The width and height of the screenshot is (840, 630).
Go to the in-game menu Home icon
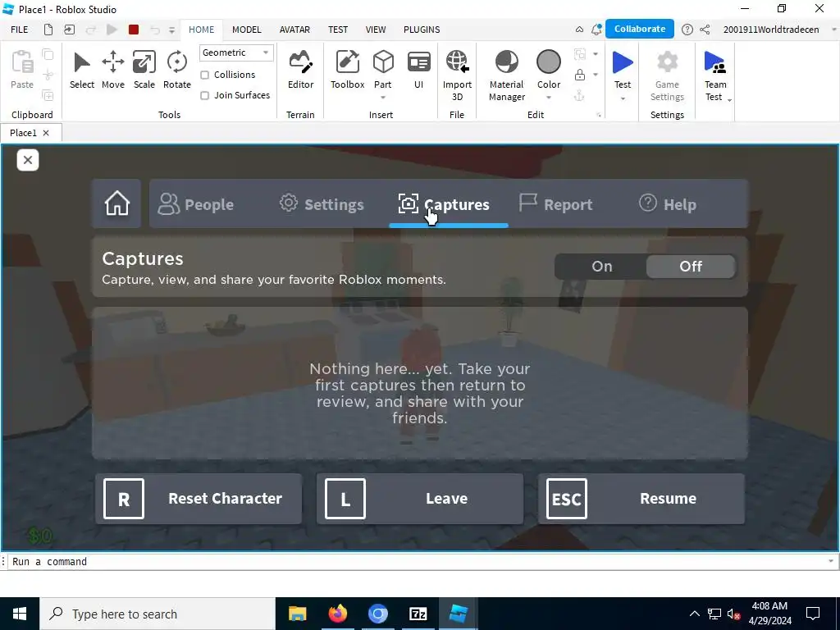(x=116, y=203)
